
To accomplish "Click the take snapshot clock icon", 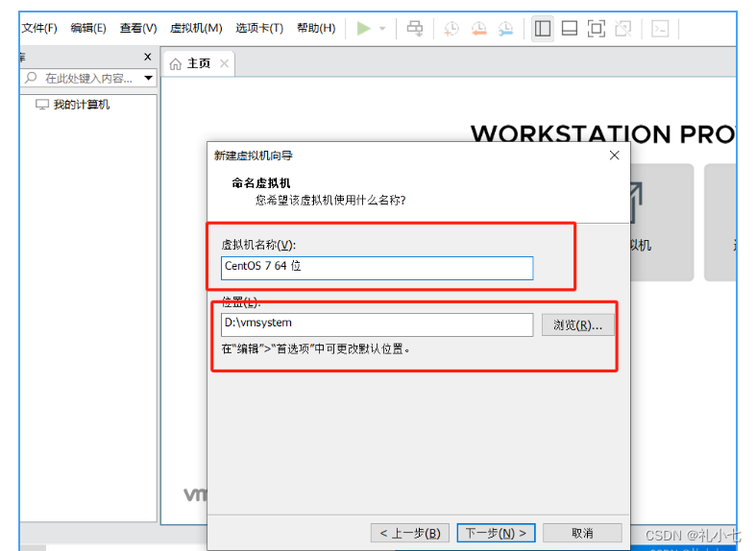I will pos(451,29).
